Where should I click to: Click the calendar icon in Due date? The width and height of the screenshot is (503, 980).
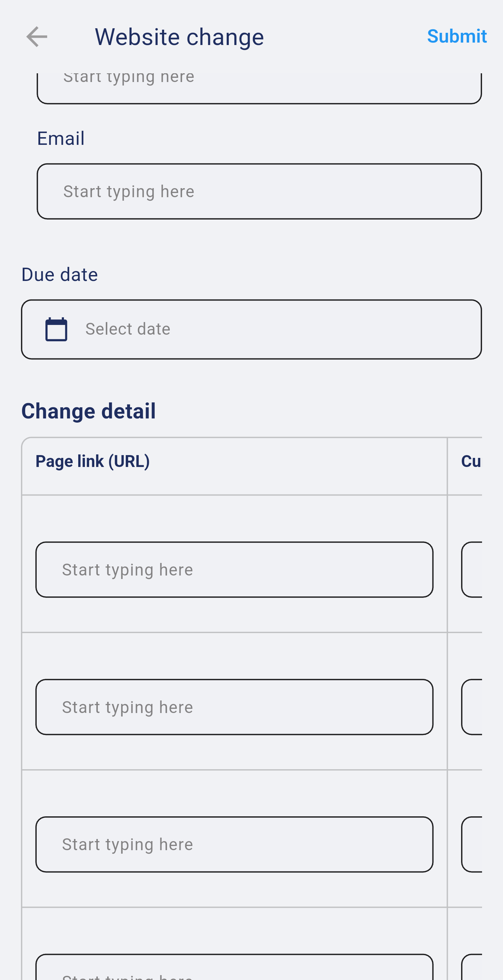pyautogui.click(x=56, y=329)
